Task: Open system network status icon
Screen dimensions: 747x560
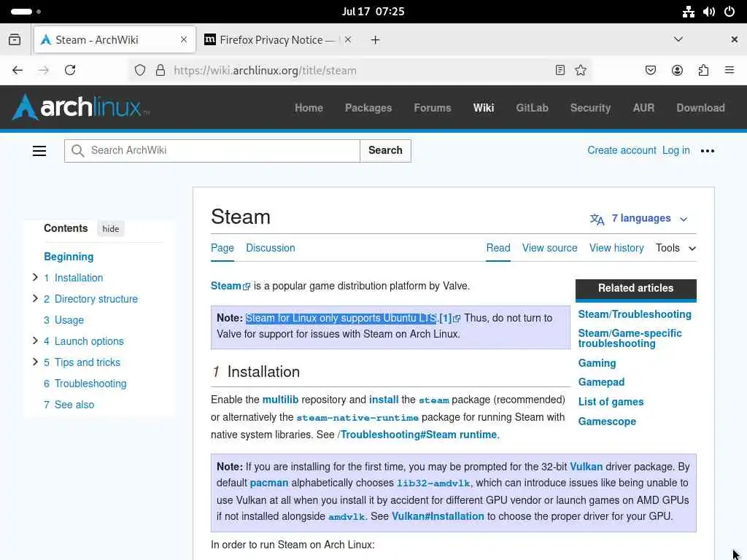Action: tap(689, 12)
